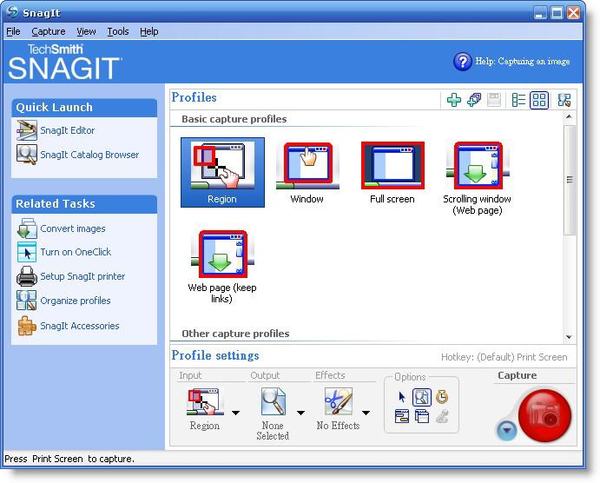Click the grayed-out microphone option

coord(442,416)
